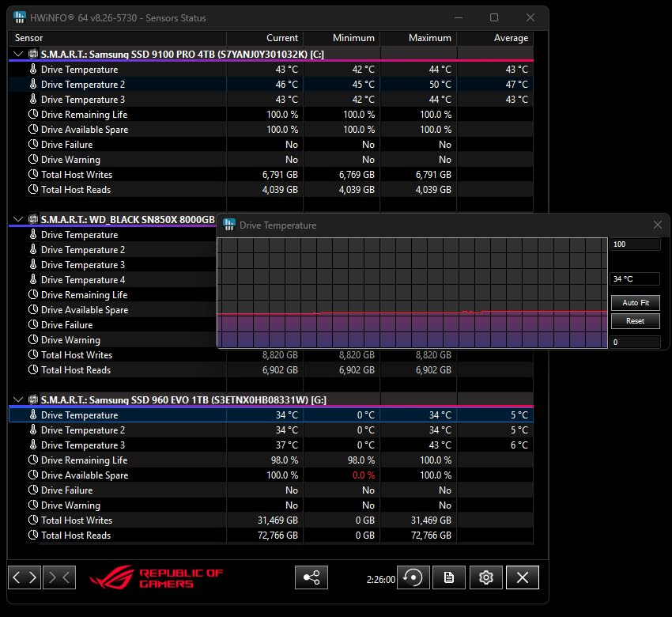Click thermometer icon of 960 EVO Drive Temperature 3
Screen dimensions: 672x617
33,445
